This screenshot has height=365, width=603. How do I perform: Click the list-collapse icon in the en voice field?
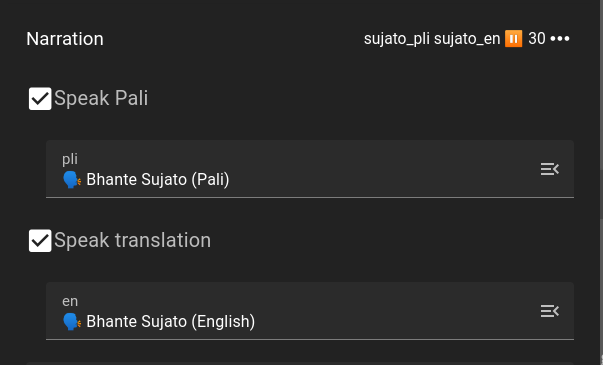(x=550, y=311)
